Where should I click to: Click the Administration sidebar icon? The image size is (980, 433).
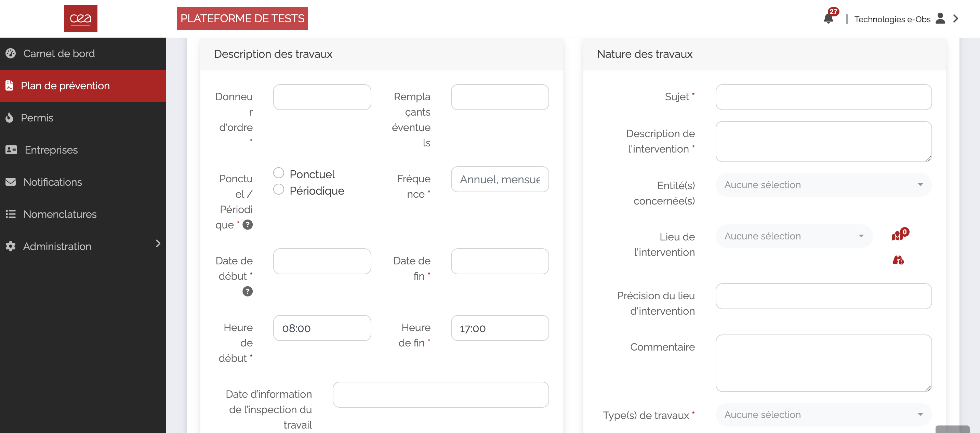point(11,246)
